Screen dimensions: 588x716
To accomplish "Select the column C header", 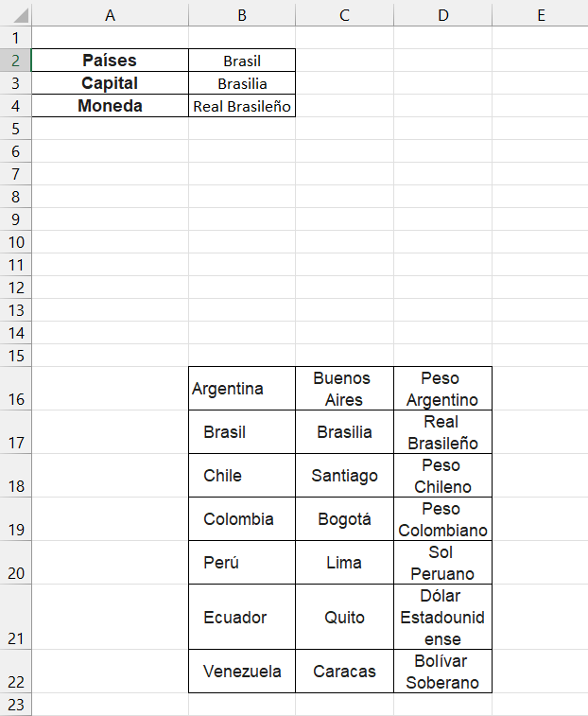I will click(x=344, y=14).
